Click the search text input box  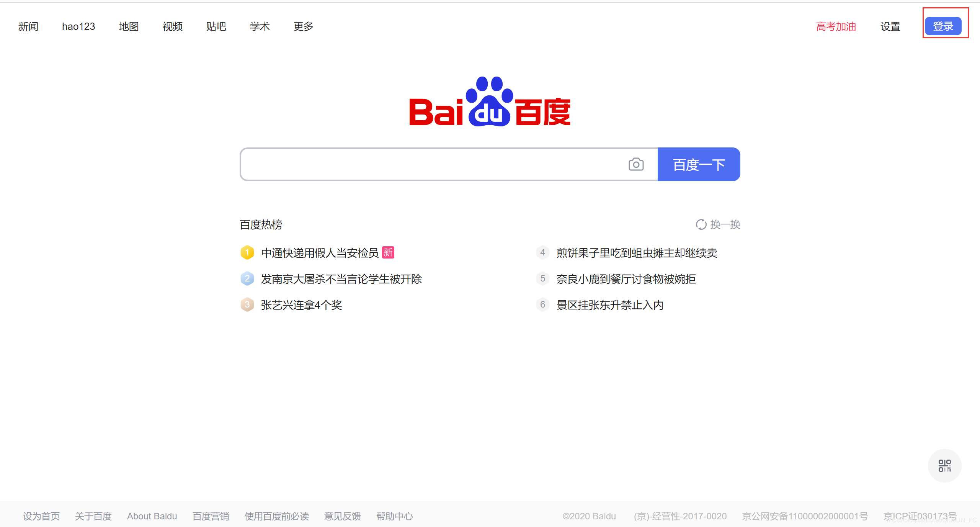tap(433, 164)
